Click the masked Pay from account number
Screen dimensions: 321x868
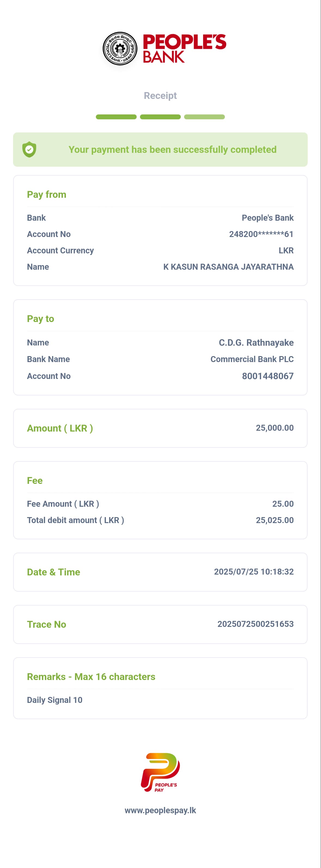(x=261, y=234)
